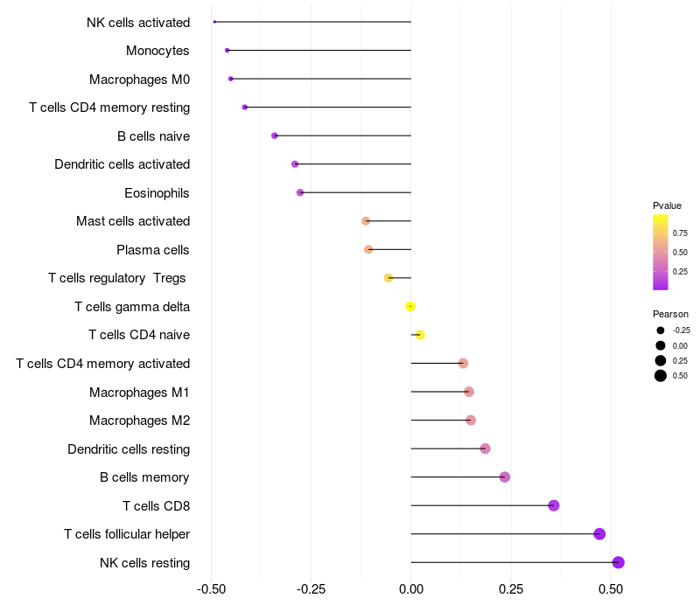This screenshot has width=700, height=612.
Task: Select the Dendritic cells resting label
Action: click(129, 449)
